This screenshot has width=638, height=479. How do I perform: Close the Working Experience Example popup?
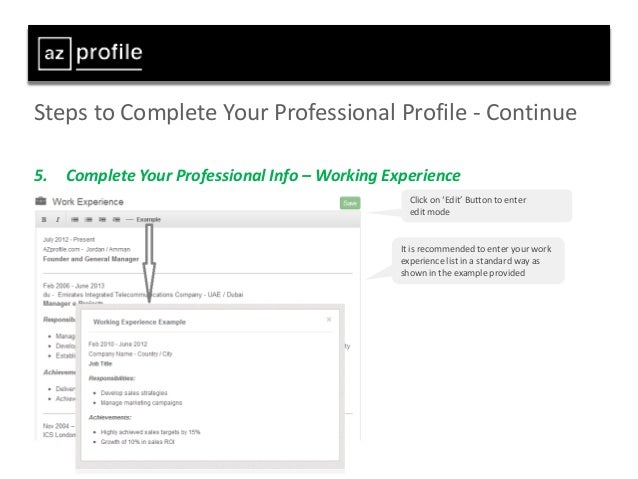coord(329,320)
